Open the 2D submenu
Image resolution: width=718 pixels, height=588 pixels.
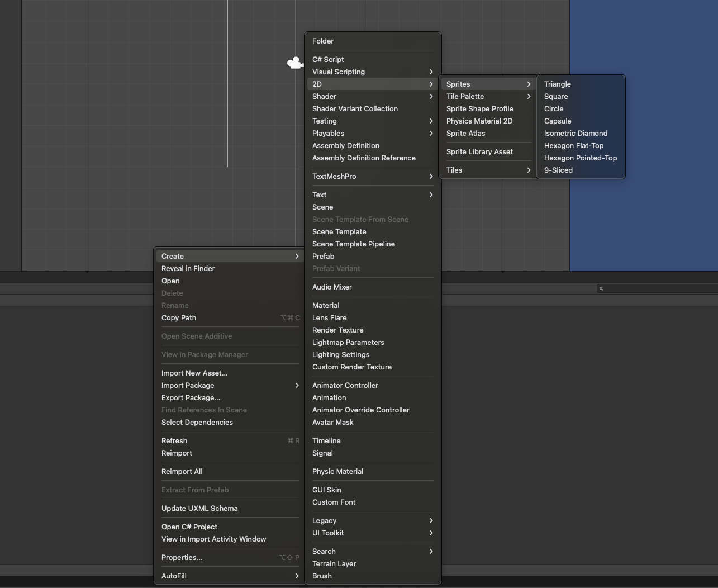pos(373,84)
